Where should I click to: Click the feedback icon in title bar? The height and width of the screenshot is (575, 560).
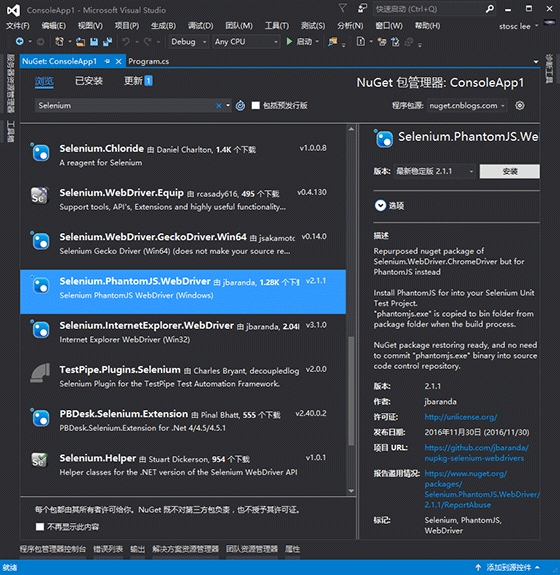click(362, 8)
